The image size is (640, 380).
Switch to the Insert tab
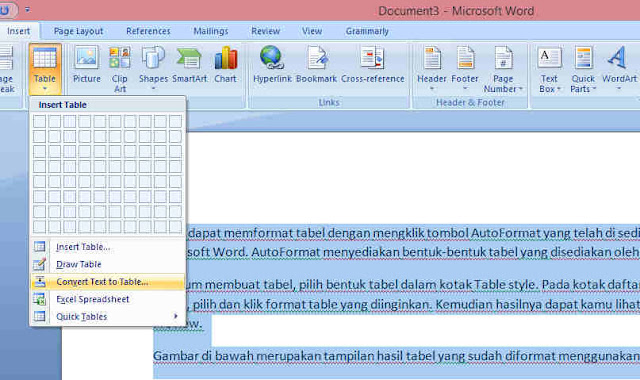[18, 31]
